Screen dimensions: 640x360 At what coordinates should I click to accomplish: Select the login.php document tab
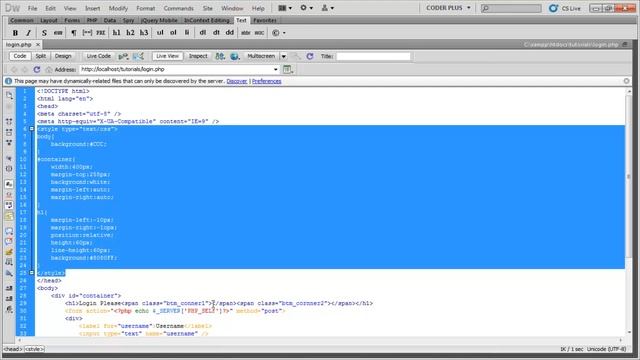[18, 44]
